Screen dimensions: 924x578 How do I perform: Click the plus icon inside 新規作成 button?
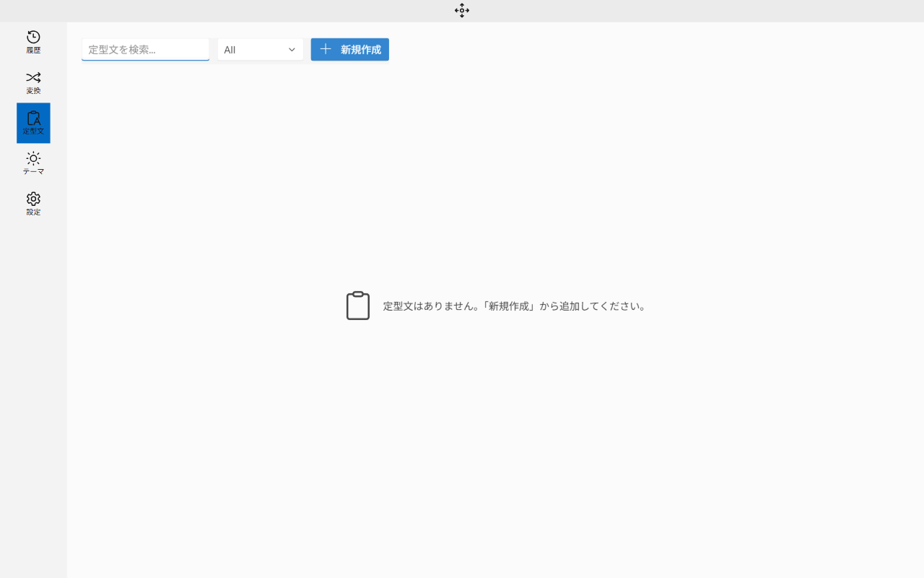(x=326, y=49)
